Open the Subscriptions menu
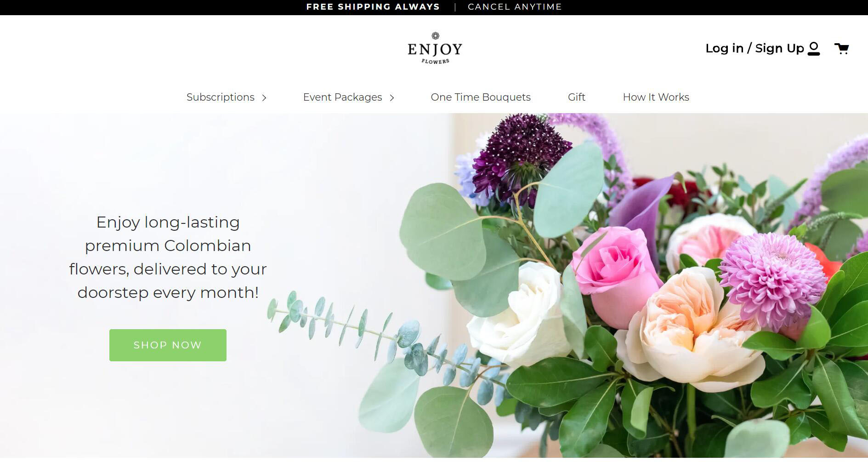Screen dimensions: 868x462 [x=221, y=97]
